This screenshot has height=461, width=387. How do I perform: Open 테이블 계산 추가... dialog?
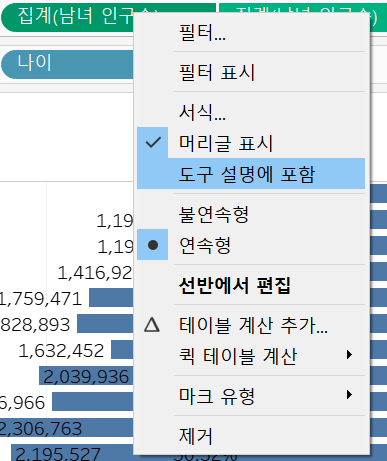click(x=251, y=325)
